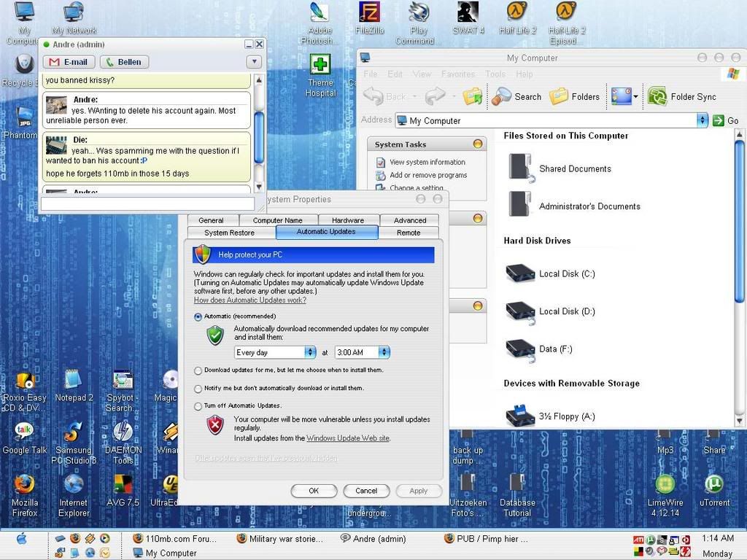Click the My Computer window vertical scrollbar thumb
The height and width of the screenshot is (560, 747).
(x=740, y=220)
